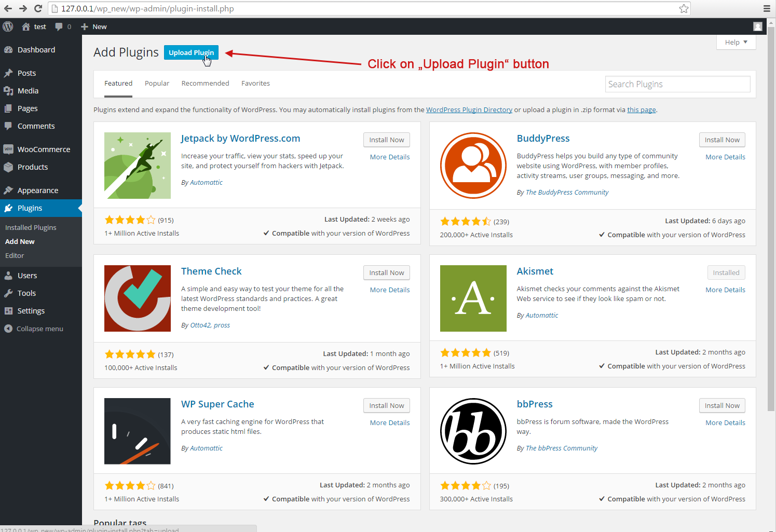Click the plus New content icon
Image resolution: width=776 pixels, height=532 pixels.
tap(85, 26)
